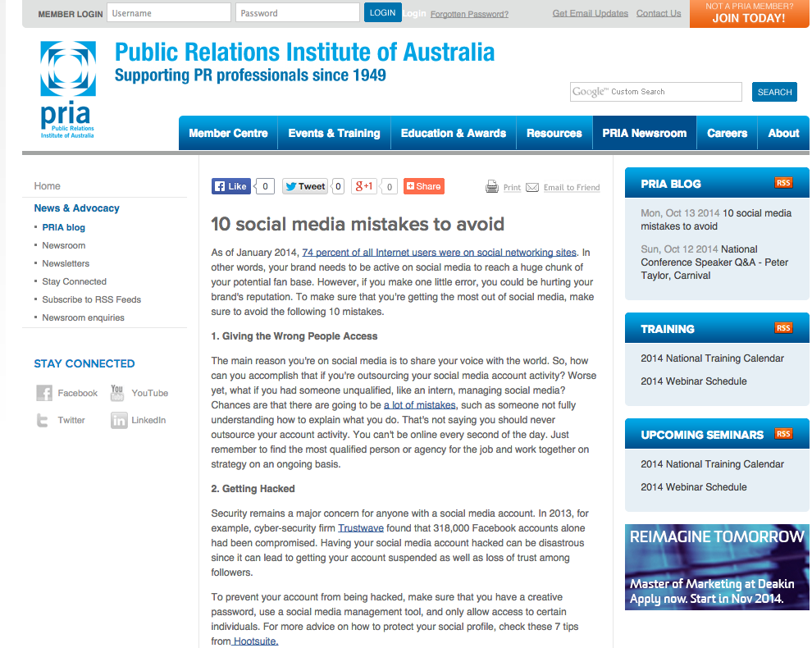The width and height of the screenshot is (812, 648).
Task: Open Upcoming Seminars RSS feed icon
Action: point(783,434)
